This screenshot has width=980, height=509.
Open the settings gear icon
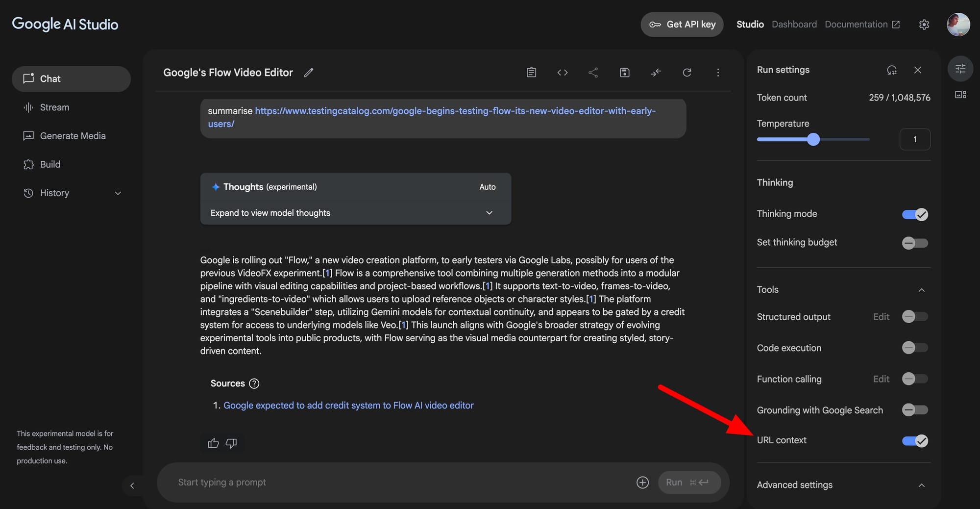[924, 25]
